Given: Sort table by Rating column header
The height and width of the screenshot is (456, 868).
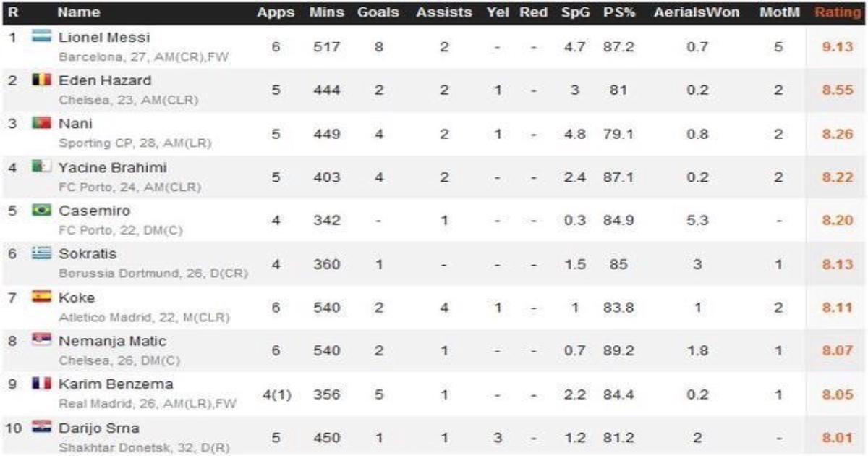Looking at the screenshot, I should (x=838, y=12).
